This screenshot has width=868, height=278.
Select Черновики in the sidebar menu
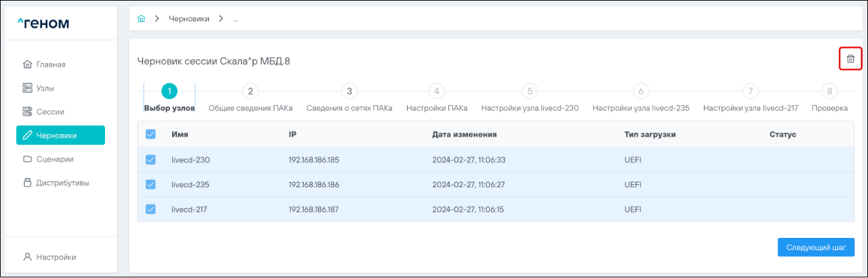pyautogui.click(x=60, y=135)
